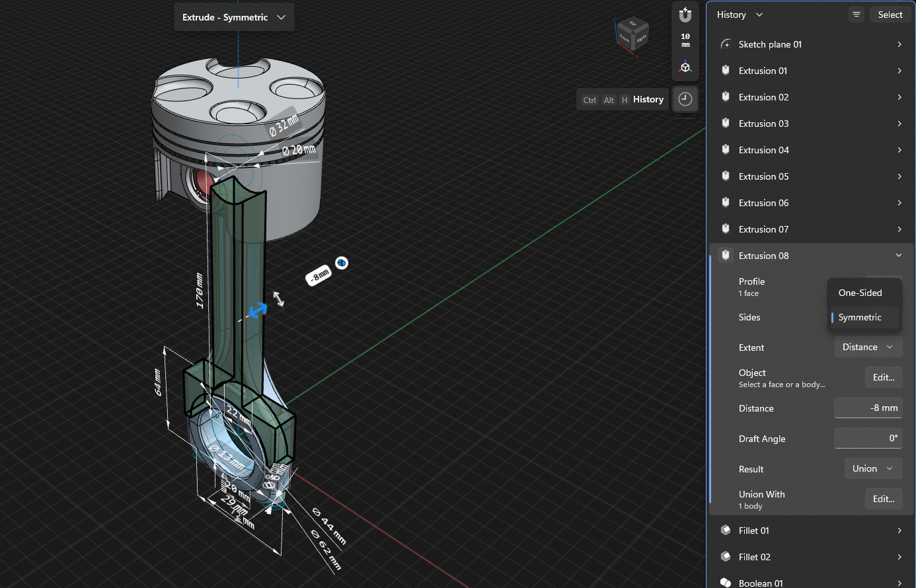Image resolution: width=916 pixels, height=588 pixels.
Task: Click the extrusion icon beside Extrusion 08
Action: (x=725, y=255)
